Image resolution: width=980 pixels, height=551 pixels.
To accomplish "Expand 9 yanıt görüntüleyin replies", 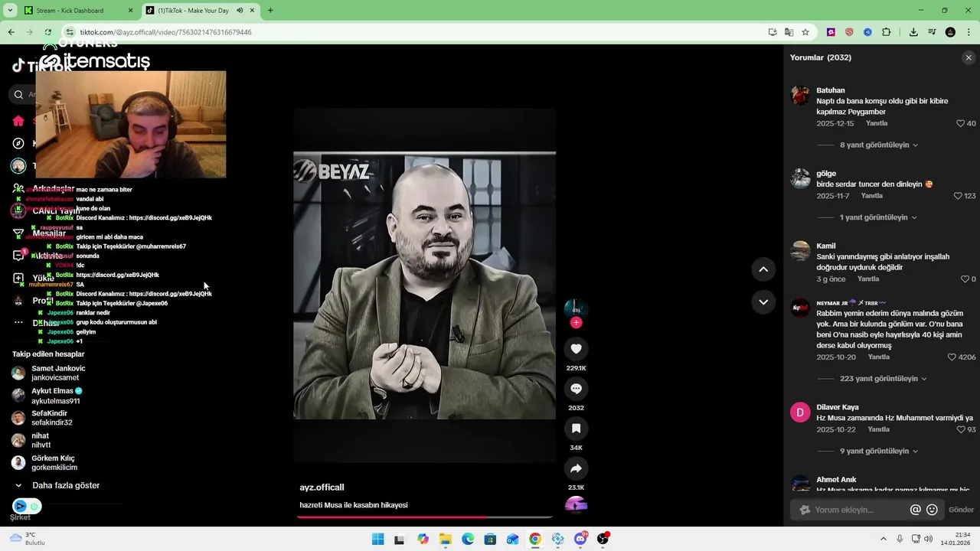I will 879,452.
